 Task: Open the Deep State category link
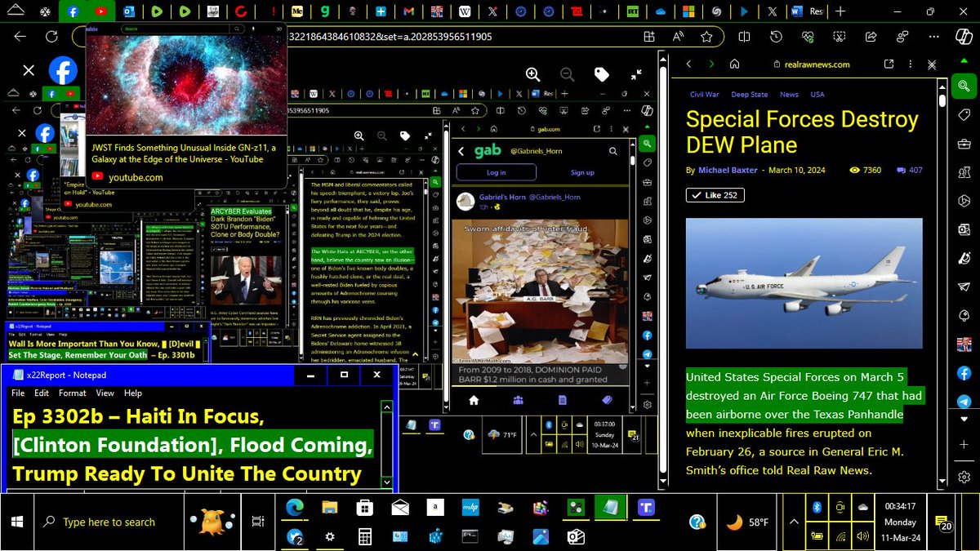coord(749,95)
